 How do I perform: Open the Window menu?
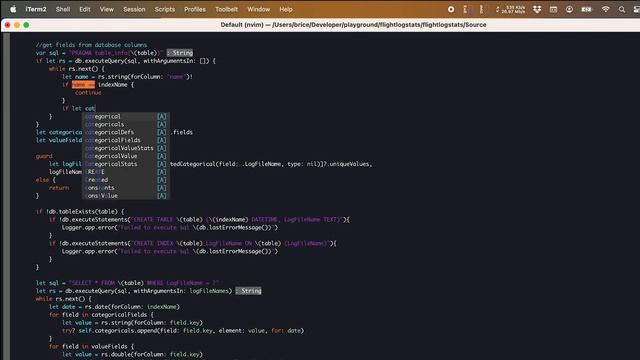[x=259, y=9]
